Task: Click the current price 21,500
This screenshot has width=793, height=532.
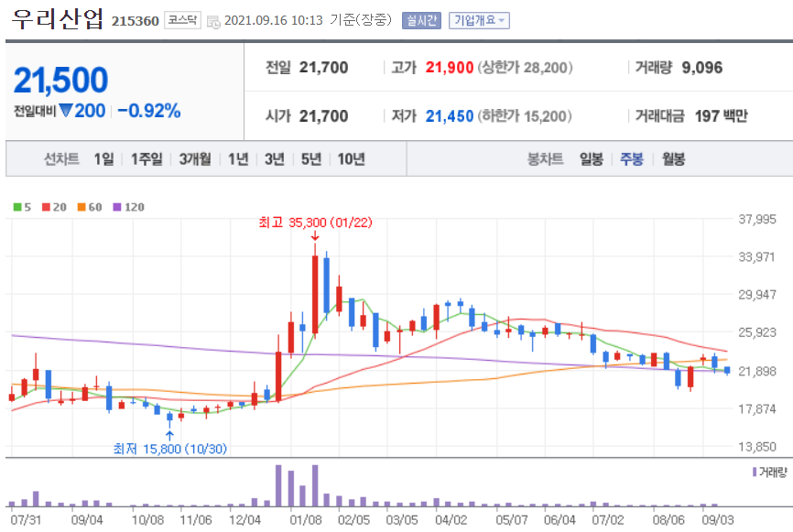Action: coord(60,80)
